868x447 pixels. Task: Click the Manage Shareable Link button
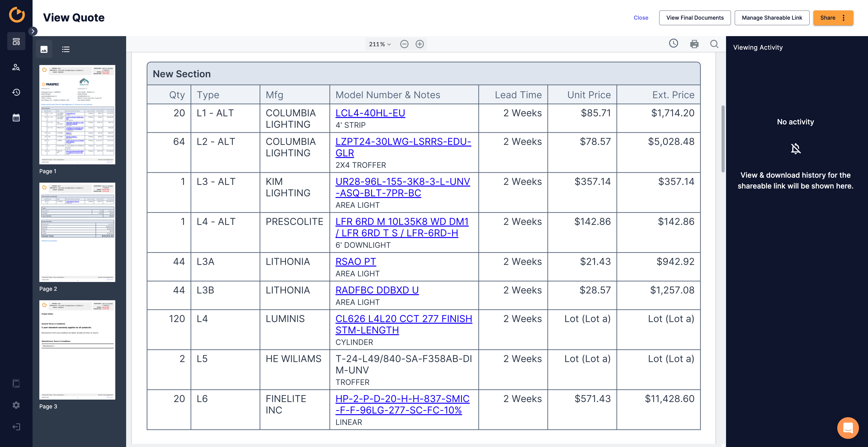(772, 18)
